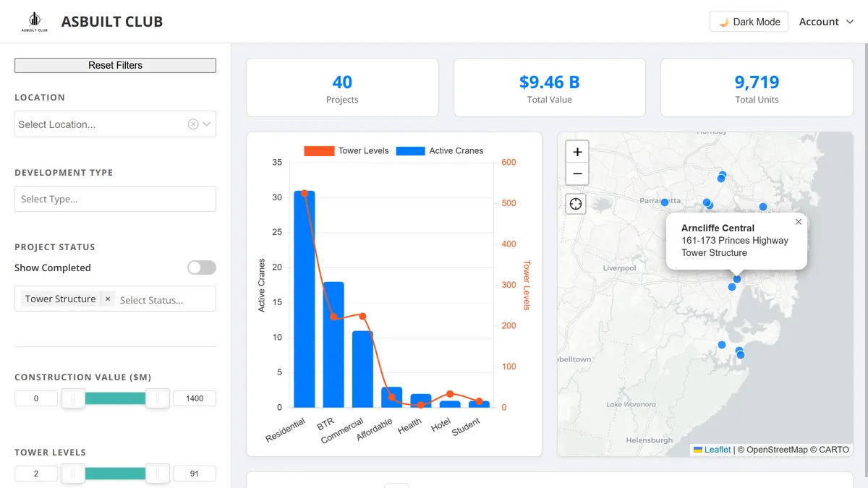Clear the location selection with the x icon
This screenshot has width=868, height=488.
193,124
